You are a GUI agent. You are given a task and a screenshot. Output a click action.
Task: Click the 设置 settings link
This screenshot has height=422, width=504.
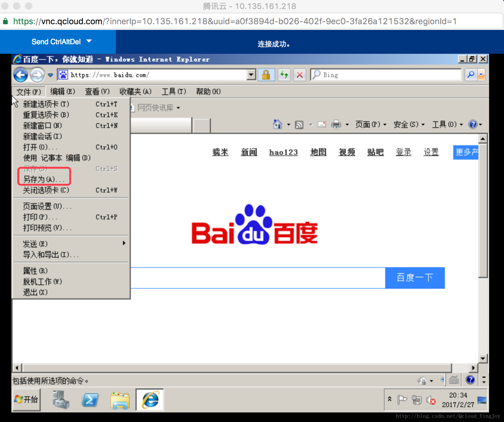(431, 152)
